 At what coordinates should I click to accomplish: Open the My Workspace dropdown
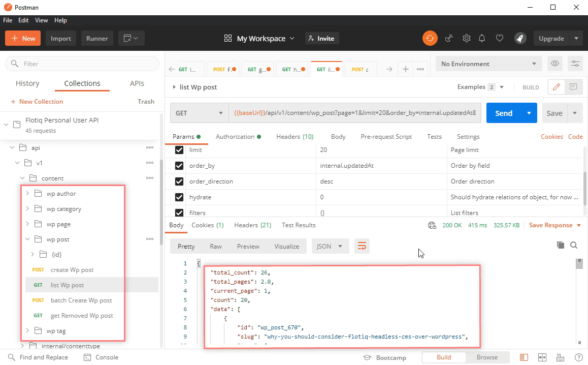tap(259, 38)
